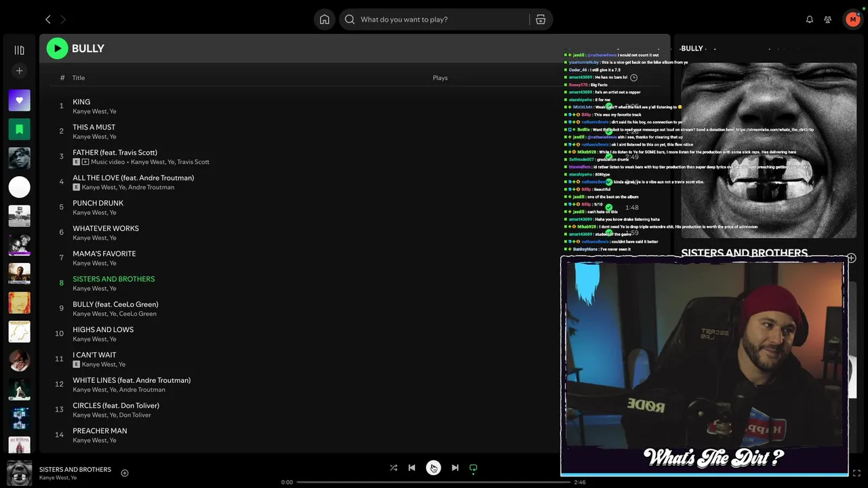868x488 pixels.
Task: Play the BULLY album with green button
Action: coord(57,48)
